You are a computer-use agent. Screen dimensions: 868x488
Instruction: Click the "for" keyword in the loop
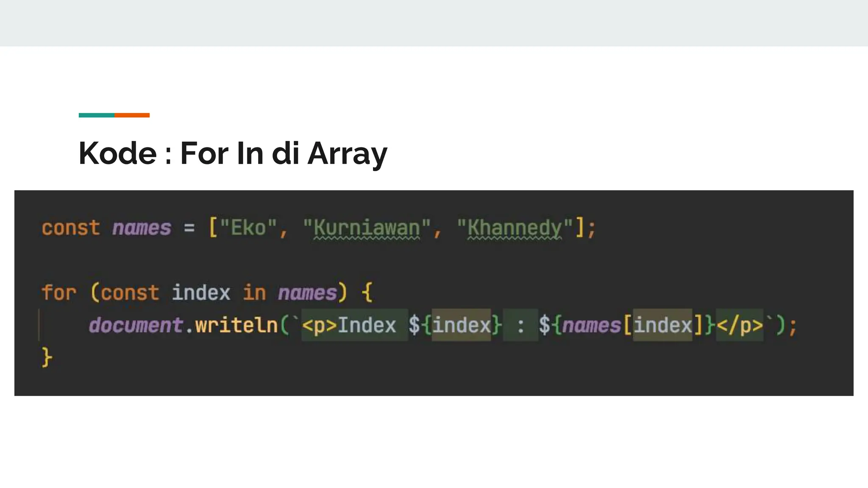pyautogui.click(x=59, y=293)
